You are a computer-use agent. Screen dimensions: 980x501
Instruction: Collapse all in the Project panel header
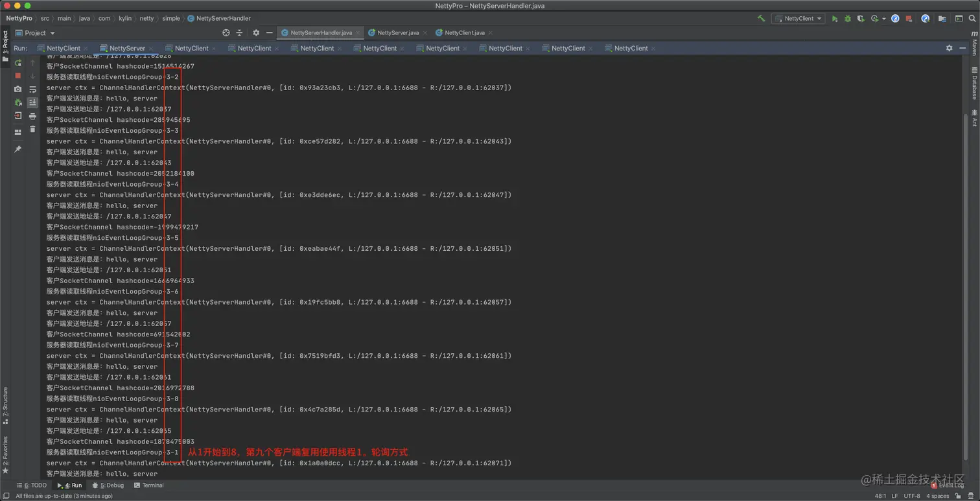click(x=239, y=33)
